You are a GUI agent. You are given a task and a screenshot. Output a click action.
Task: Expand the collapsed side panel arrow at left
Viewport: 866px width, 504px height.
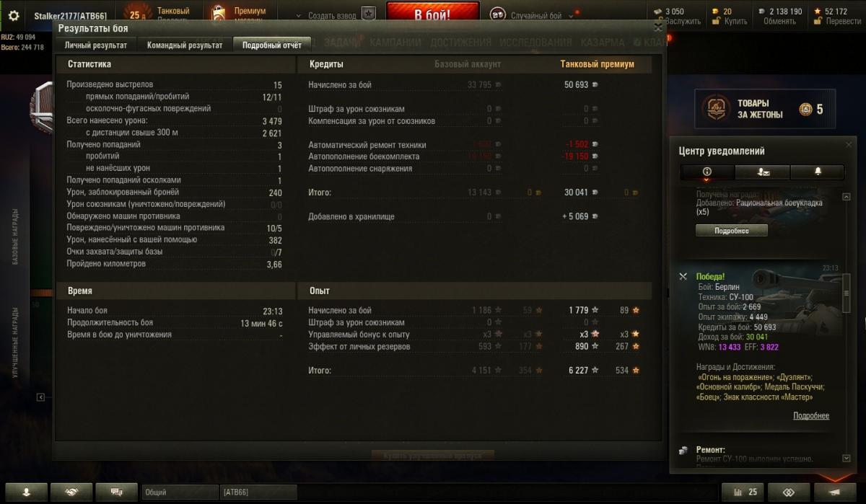click(x=41, y=397)
